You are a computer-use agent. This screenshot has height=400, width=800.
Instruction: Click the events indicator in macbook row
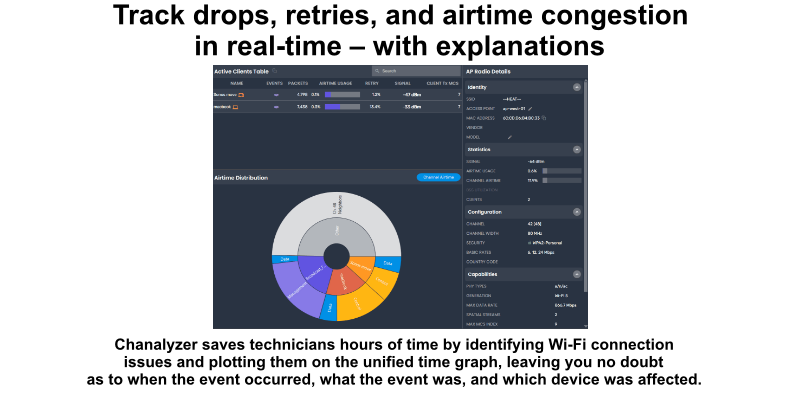tap(275, 105)
